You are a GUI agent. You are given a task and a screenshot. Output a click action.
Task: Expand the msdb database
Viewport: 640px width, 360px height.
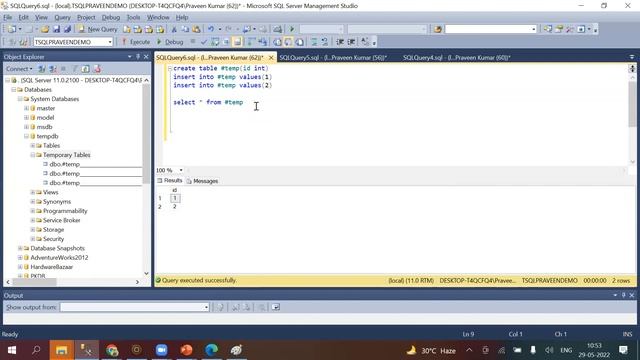click(x=26, y=127)
